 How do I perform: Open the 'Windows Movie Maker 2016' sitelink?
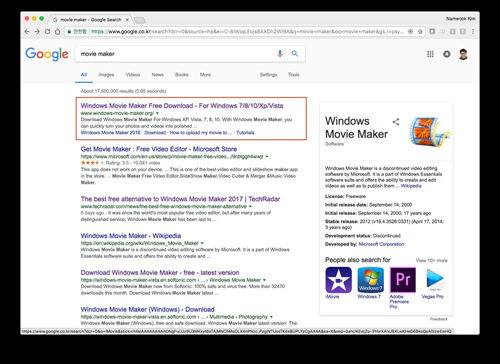click(x=110, y=133)
